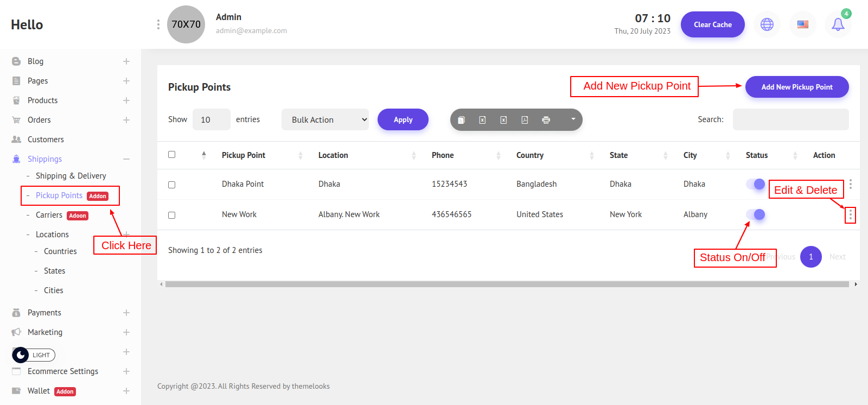Open the US flag language selector
Viewport: 868px width, 405px height.
(802, 24)
